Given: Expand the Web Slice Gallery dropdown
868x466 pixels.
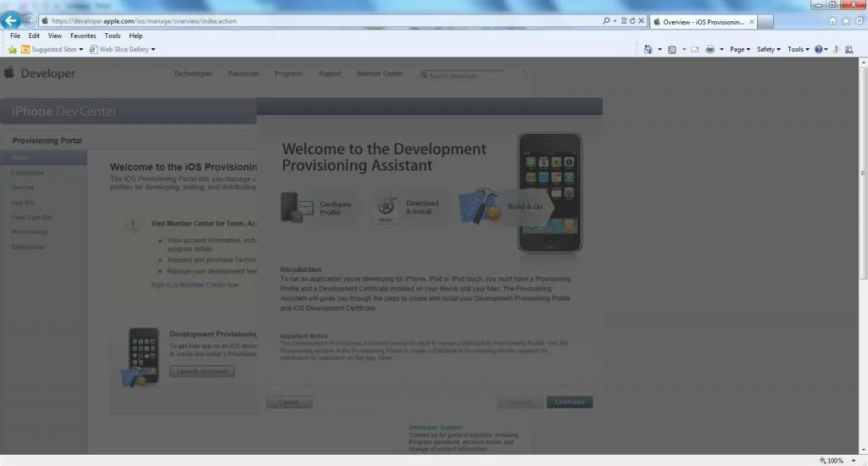Looking at the screenshot, I should coord(122,49).
